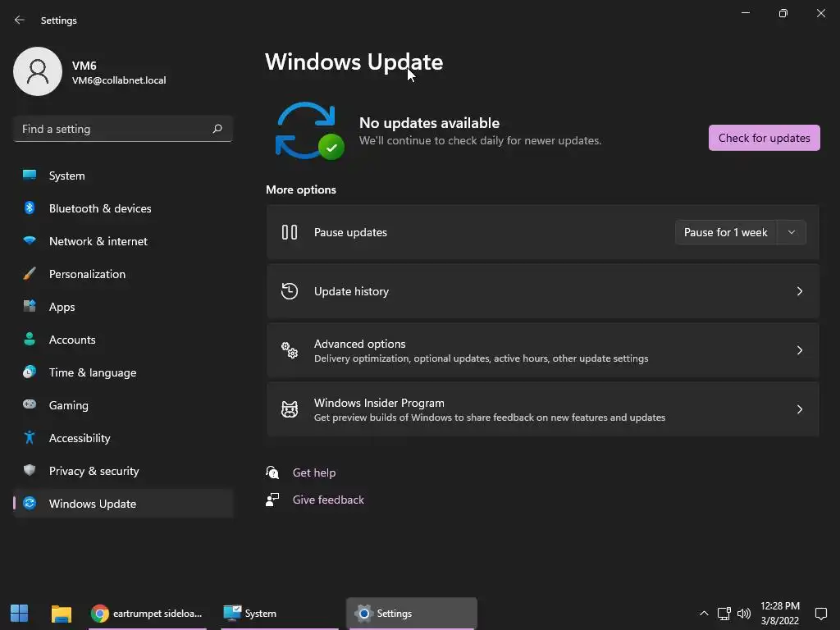The height and width of the screenshot is (630, 840).
Task: Click the Time & language clock icon
Action: point(30,372)
